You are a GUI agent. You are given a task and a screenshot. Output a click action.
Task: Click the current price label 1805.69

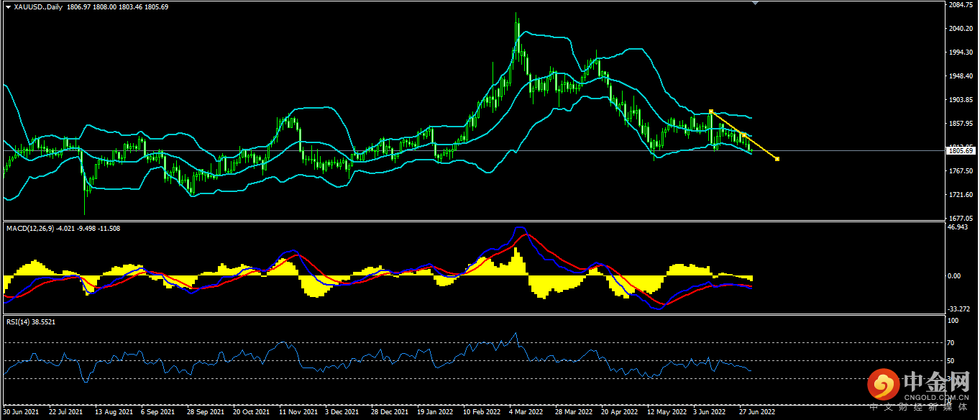pyautogui.click(x=961, y=151)
